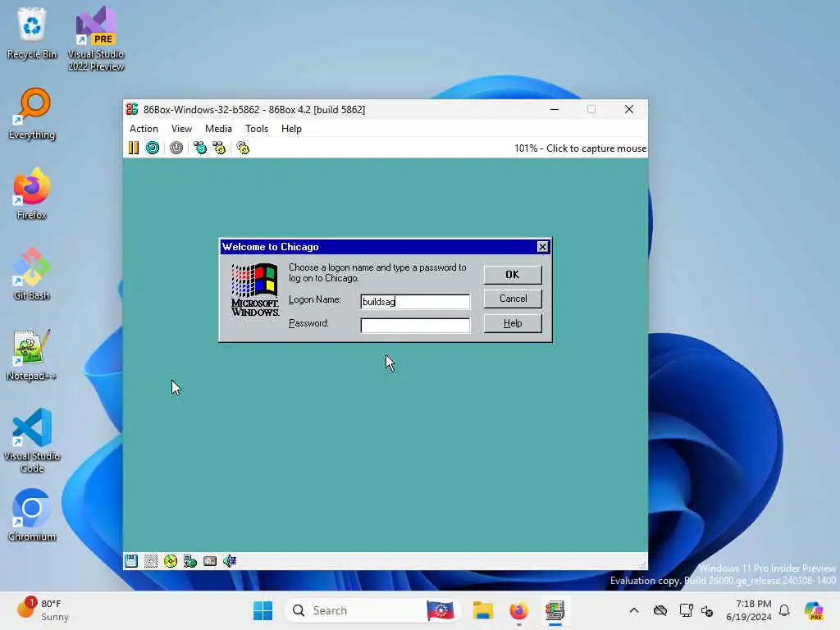This screenshot has height=630, width=840.
Task: Select the Git Bash desktop shortcut
Action: (x=32, y=274)
